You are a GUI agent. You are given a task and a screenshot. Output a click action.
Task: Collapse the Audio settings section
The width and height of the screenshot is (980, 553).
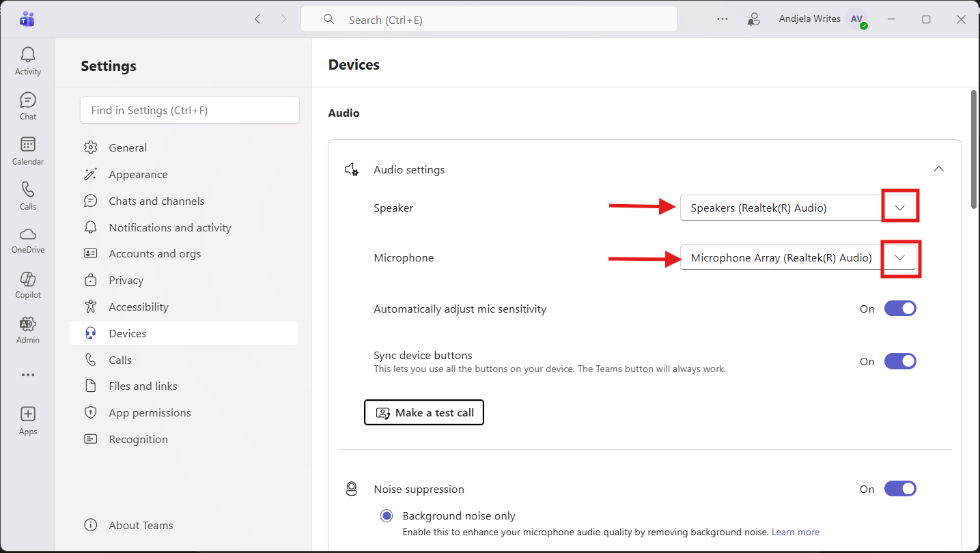click(x=938, y=169)
